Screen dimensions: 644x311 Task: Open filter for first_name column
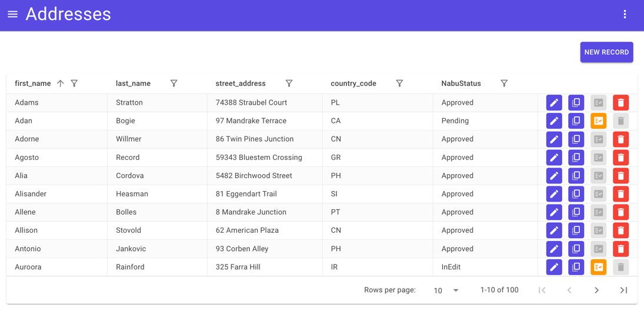point(74,83)
